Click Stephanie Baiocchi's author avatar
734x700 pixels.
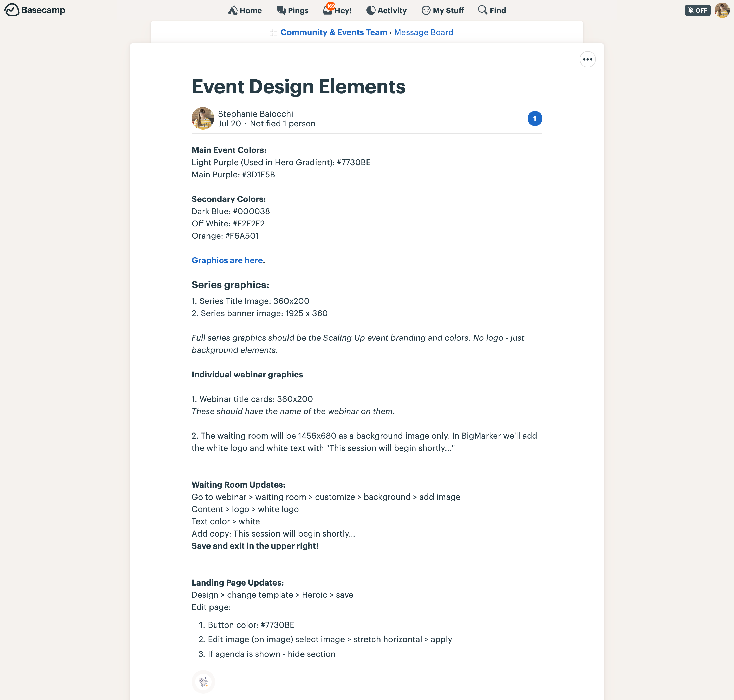tap(203, 119)
